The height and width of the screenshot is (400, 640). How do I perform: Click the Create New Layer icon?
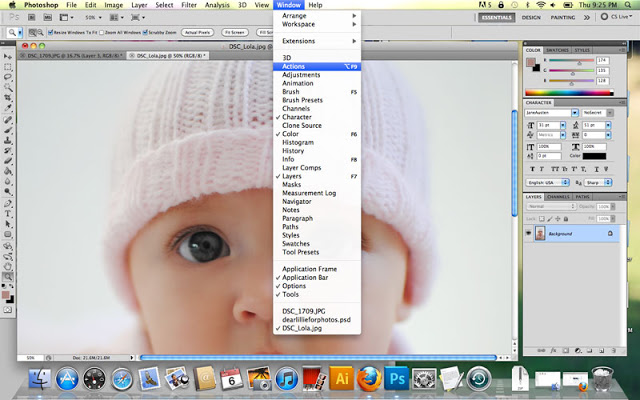pyautogui.click(x=602, y=350)
